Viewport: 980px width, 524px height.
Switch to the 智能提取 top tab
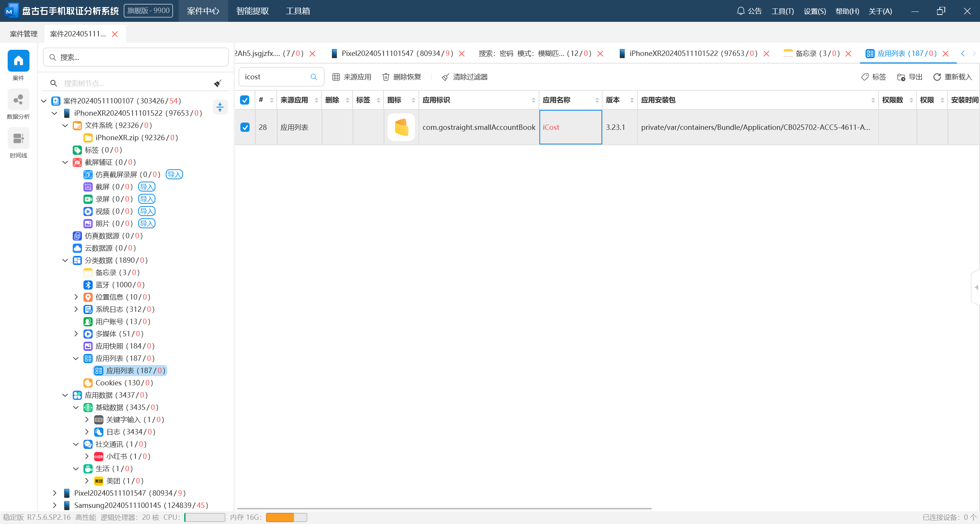(x=252, y=11)
